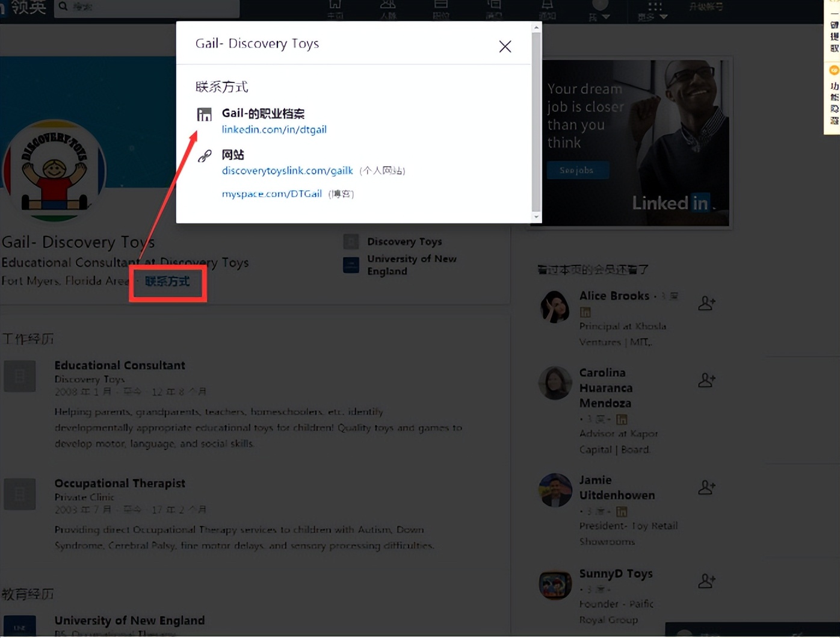
Task: Open Jamie Uitdenhowen profile link
Action: point(617,488)
